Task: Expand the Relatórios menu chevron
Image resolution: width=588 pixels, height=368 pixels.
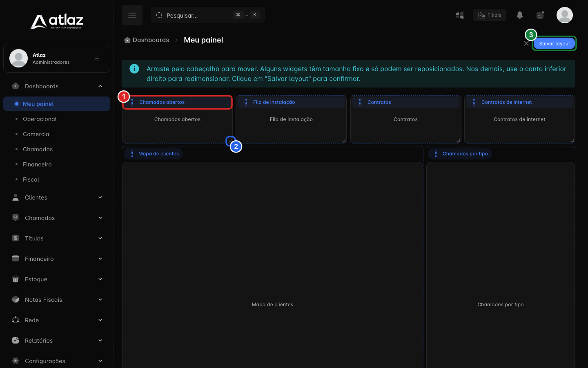Action: (x=100, y=341)
